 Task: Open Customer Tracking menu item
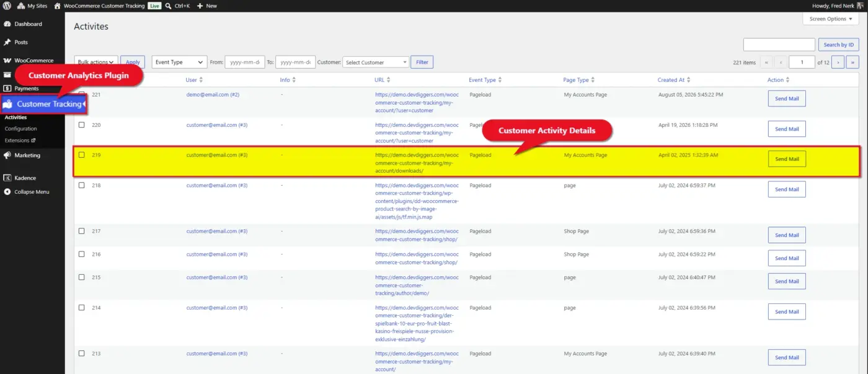point(43,104)
